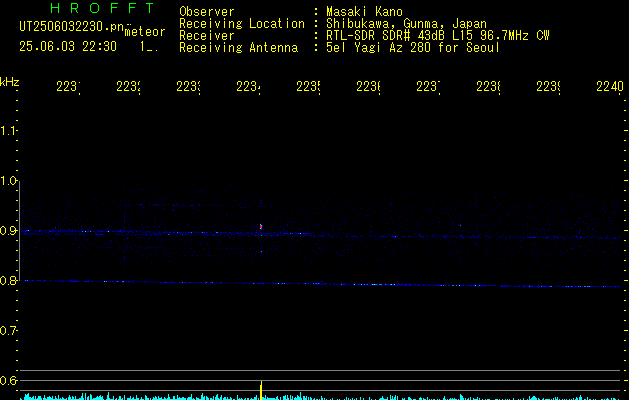629x400 pixels.
Task: Click the 0.8 kHz axis label
Action: (x=8, y=280)
